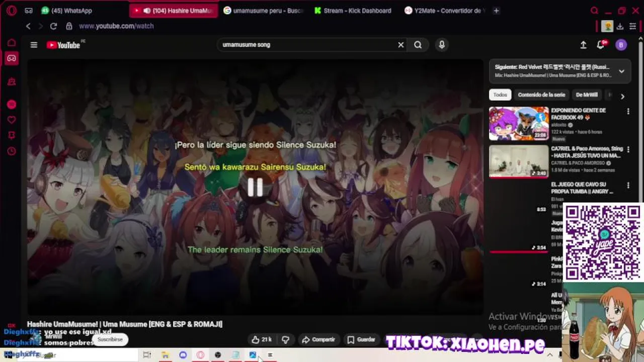Open the Twitch sidebar icon

coord(11,81)
